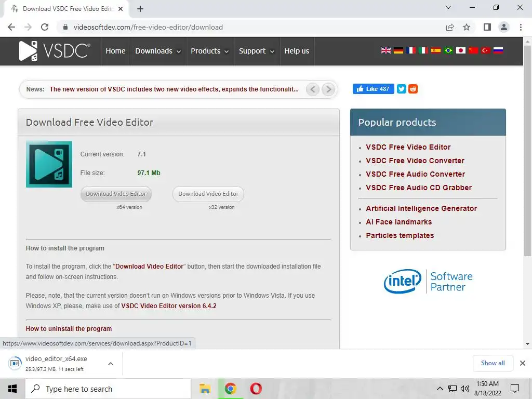Open the browser side panel icon
This screenshot has height=399, width=532.
487,27
